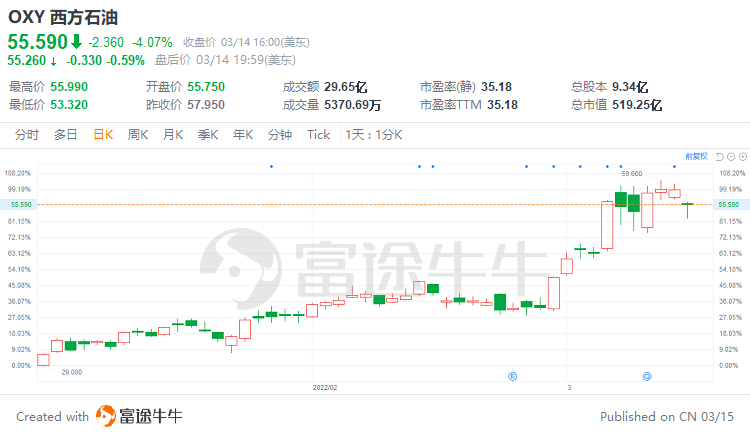Select the 季K quarterly chart tab
The width and height of the screenshot is (750, 437).
tap(208, 135)
